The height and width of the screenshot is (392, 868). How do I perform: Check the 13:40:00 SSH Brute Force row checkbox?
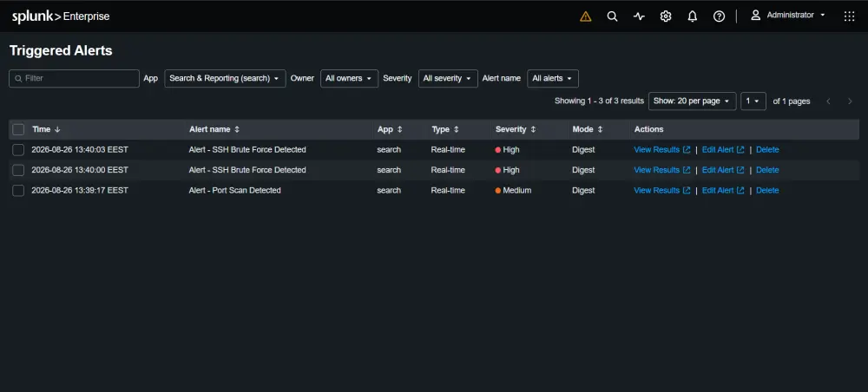click(x=18, y=170)
